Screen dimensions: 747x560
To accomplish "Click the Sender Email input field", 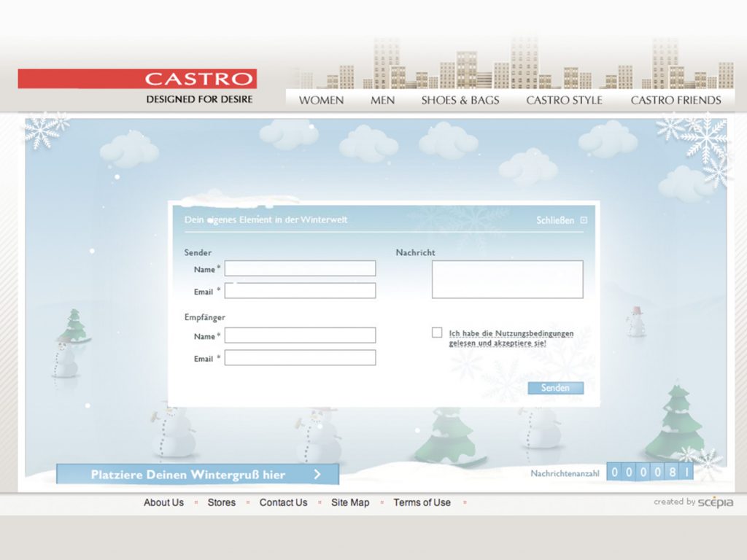I will (300, 290).
